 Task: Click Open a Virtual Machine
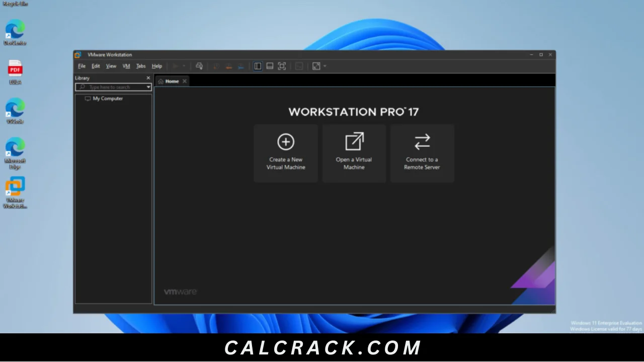tap(354, 153)
